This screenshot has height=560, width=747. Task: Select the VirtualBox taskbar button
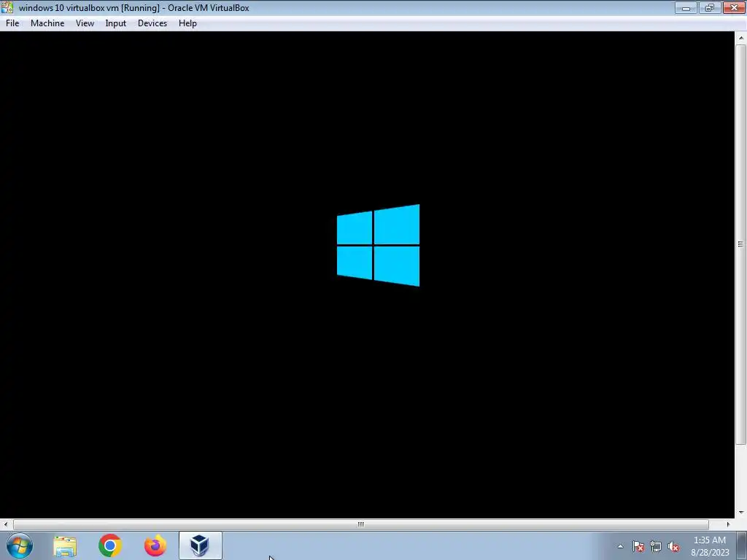pos(200,546)
